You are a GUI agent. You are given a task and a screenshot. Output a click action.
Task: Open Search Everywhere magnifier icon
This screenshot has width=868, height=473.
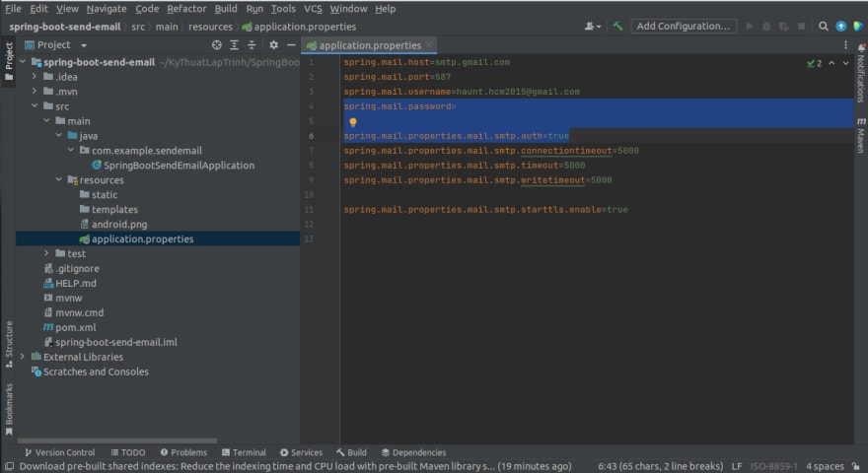824,26
